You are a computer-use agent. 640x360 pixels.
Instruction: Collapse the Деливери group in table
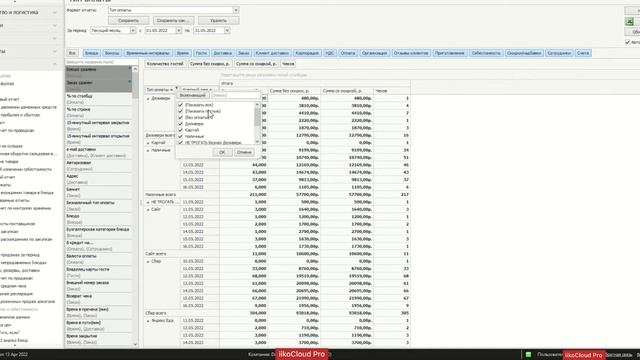click(x=148, y=98)
